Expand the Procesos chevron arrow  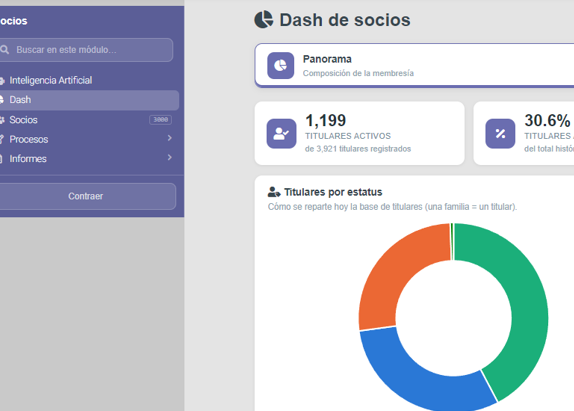[x=169, y=138]
